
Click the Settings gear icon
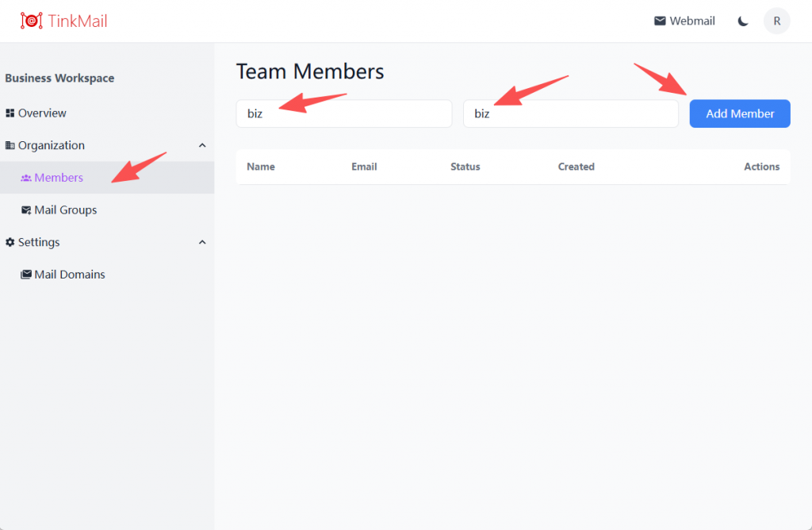coord(10,242)
